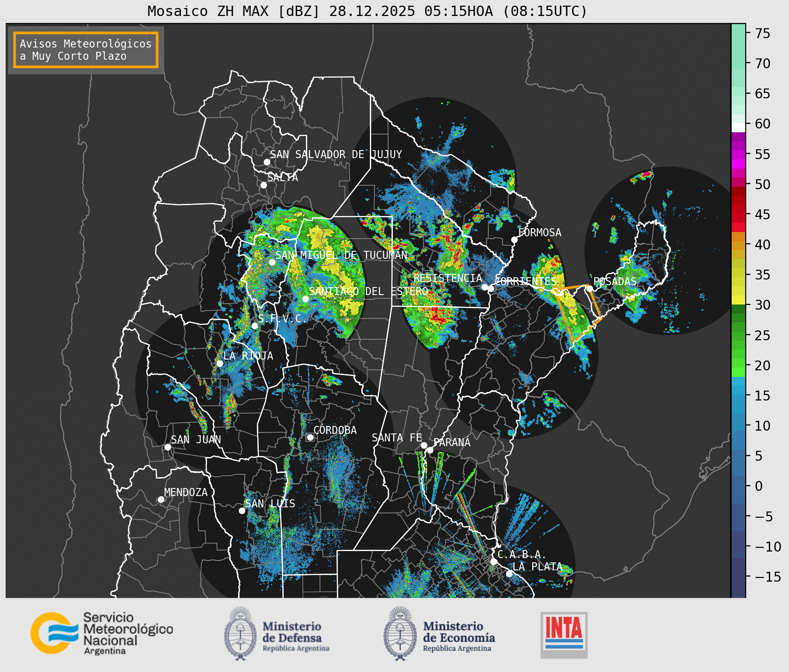789x672 pixels.
Task: Click the Ministerio de Economía crest
Action: click(x=401, y=633)
